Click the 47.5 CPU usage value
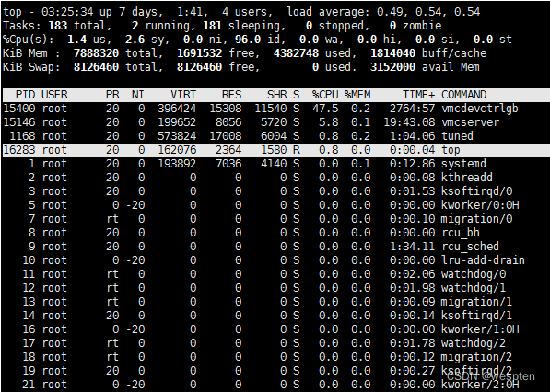The height and width of the screenshot is (392, 550). 325,109
